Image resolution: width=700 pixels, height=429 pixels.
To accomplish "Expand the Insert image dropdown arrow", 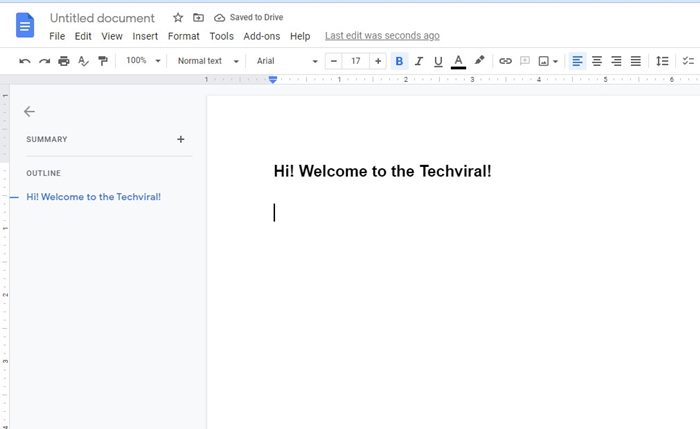I will [x=555, y=62].
